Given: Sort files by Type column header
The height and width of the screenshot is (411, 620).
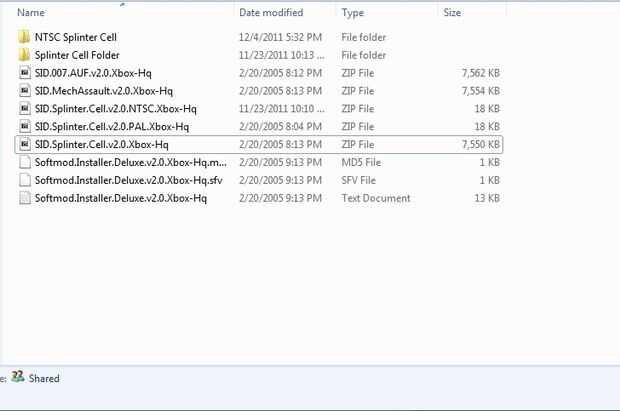Looking at the screenshot, I should (353, 13).
